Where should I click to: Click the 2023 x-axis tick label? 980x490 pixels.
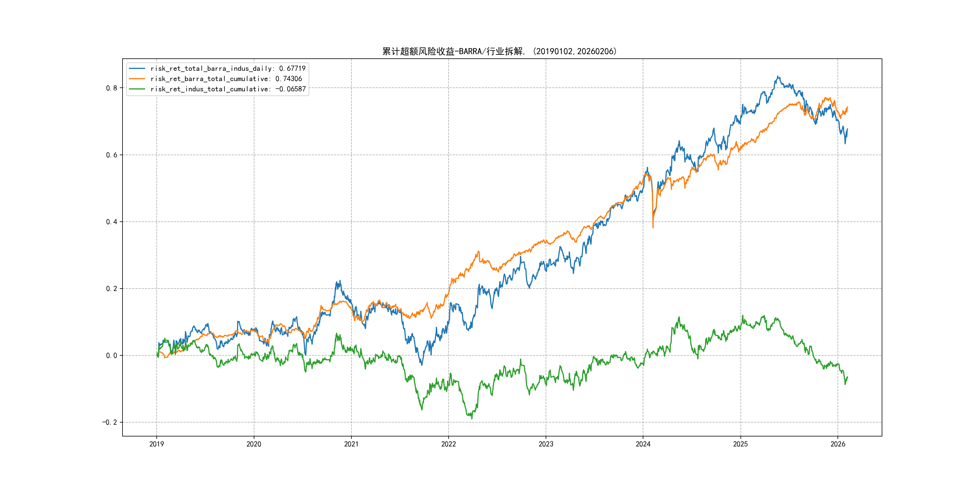pyautogui.click(x=546, y=444)
